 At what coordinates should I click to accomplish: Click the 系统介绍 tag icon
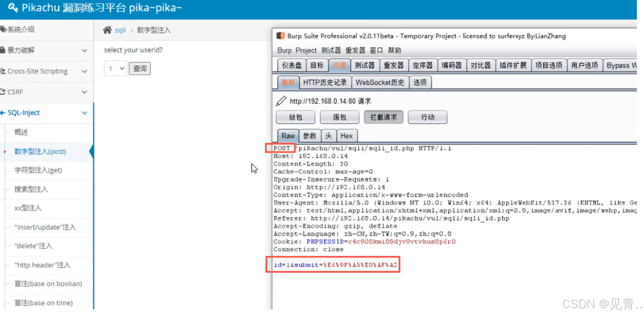coord(3,29)
